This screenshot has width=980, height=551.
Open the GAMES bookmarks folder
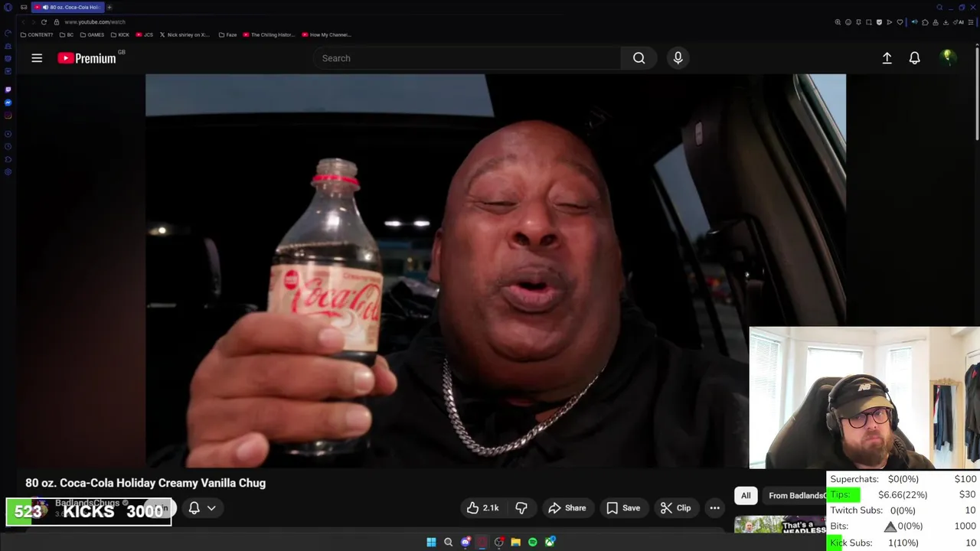(x=92, y=34)
